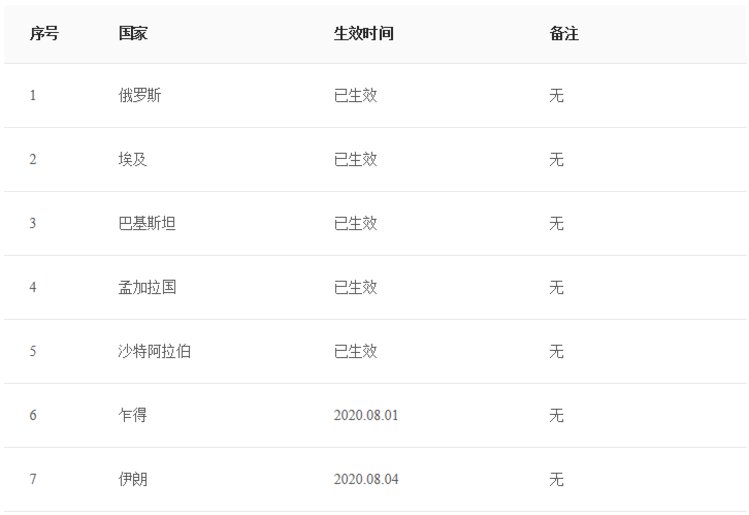This screenshot has height=515, width=749.
Task: Click the 无 remark in 伊朗 row
Action: 556,479
